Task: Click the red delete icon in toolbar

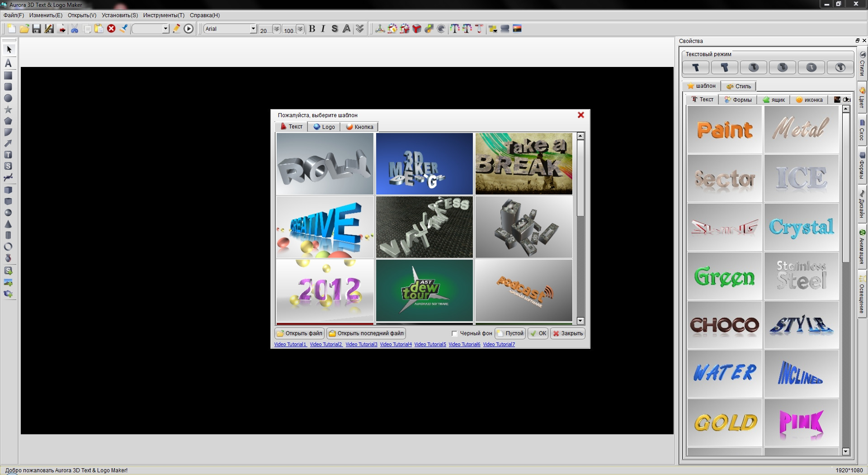Action: pyautogui.click(x=111, y=28)
